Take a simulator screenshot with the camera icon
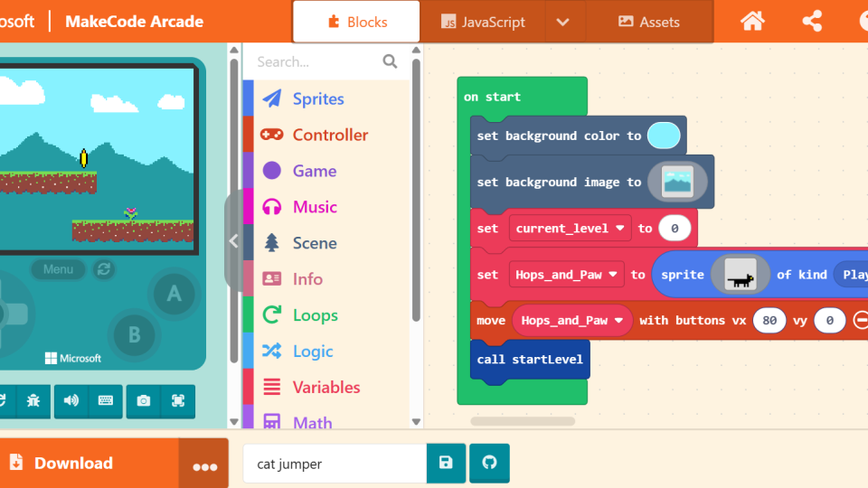 [144, 400]
